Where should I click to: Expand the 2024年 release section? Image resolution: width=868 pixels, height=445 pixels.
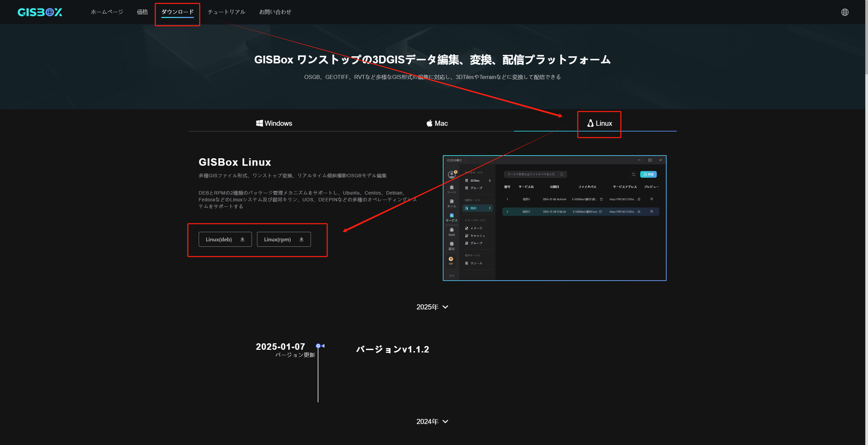[432, 422]
